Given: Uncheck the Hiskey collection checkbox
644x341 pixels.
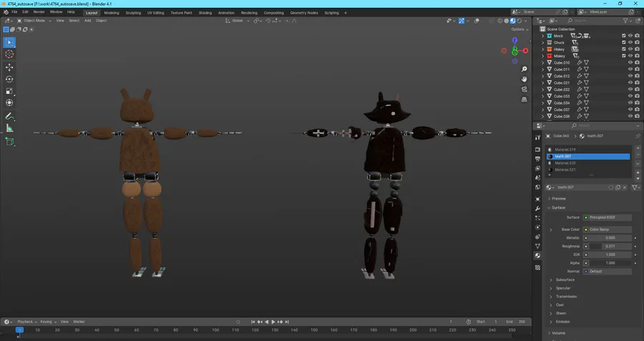Looking at the screenshot, I should click(x=623, y=49).
